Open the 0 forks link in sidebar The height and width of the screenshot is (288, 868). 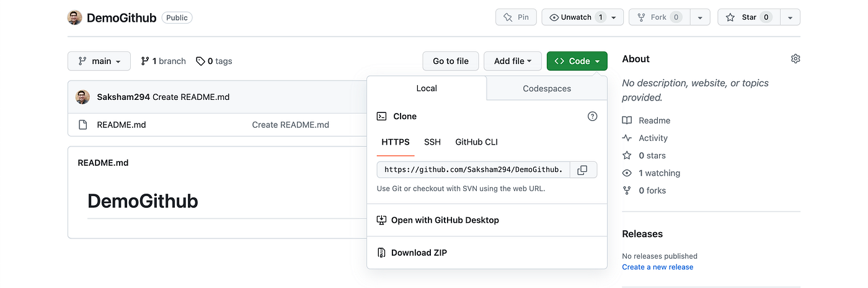652,191
